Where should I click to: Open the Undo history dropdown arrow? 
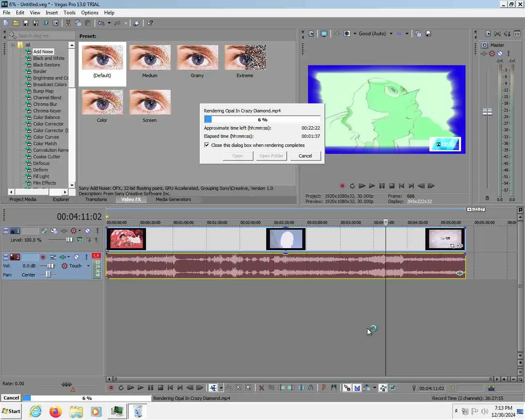click(x=109, y=23)
